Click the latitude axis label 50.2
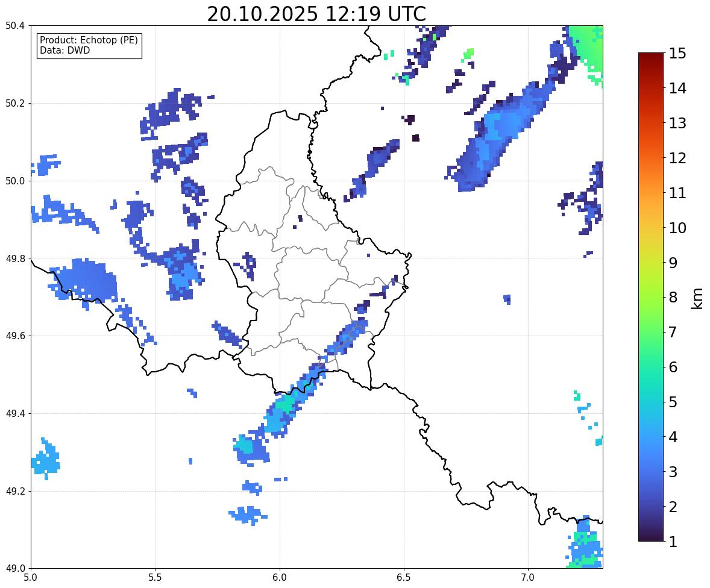Viewport: 710px width, 588px height. [14, 103]
